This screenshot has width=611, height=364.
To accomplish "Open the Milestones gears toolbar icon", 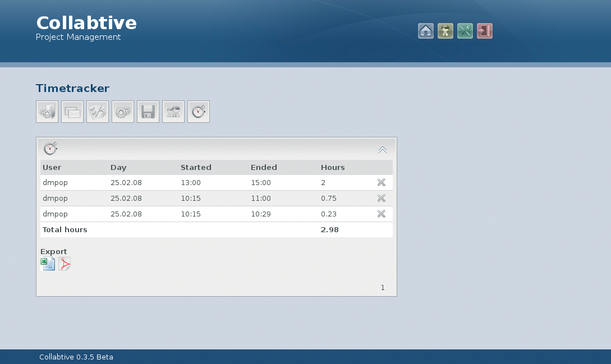I will (123, 112).
